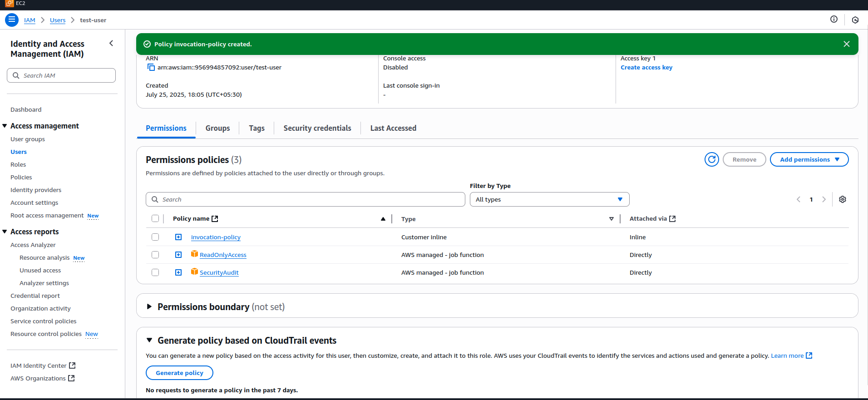Open the Groups tab
Viewport: 868px width, 400px height.
tap(217, 128)
